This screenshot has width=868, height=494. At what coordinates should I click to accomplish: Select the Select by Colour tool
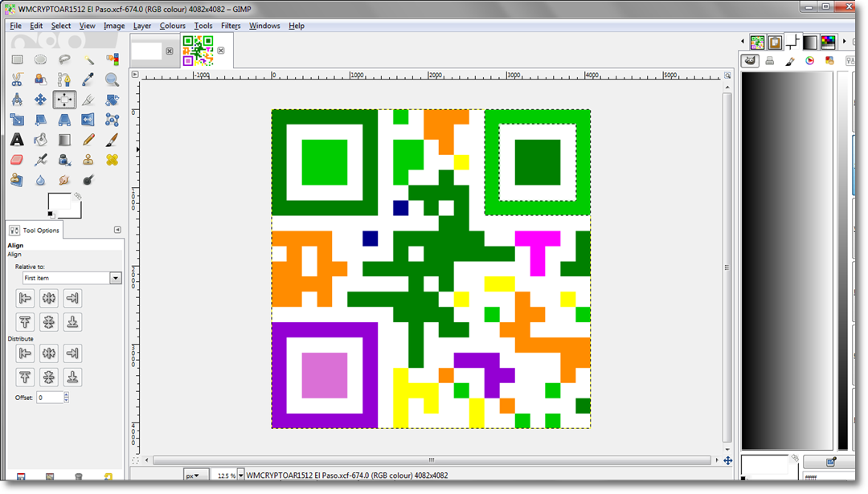pyautogui.click(x=112, y=59)
